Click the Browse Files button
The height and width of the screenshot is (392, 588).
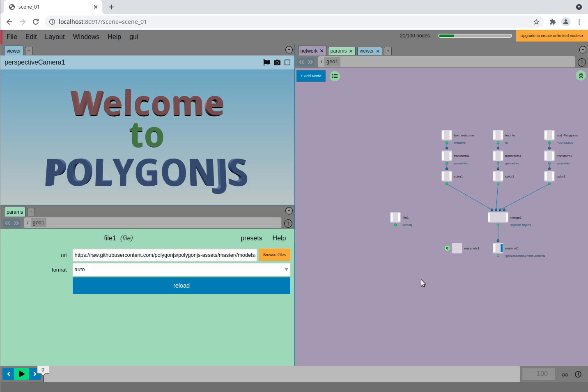click(x=274, y=255)
